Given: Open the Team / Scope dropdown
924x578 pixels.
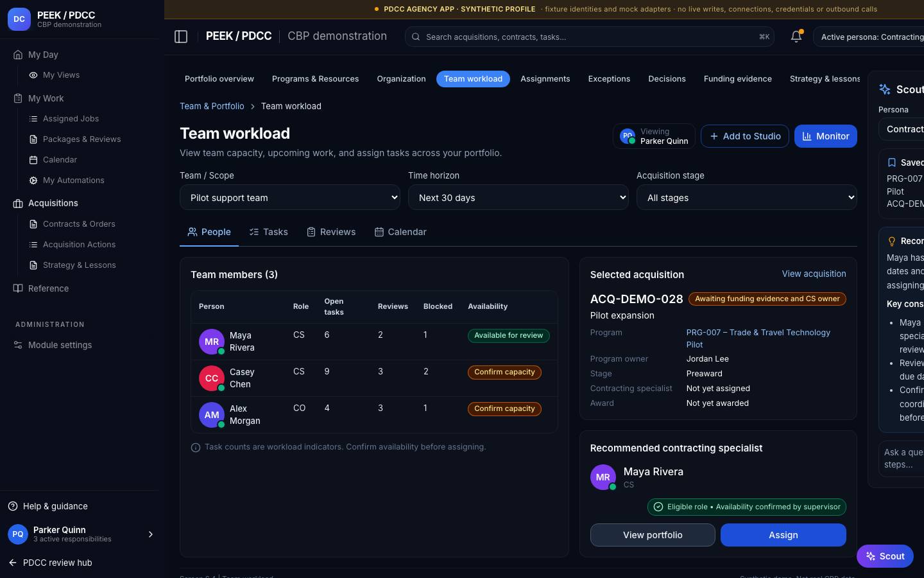Looking at the screenshot, I should (290, 198).
